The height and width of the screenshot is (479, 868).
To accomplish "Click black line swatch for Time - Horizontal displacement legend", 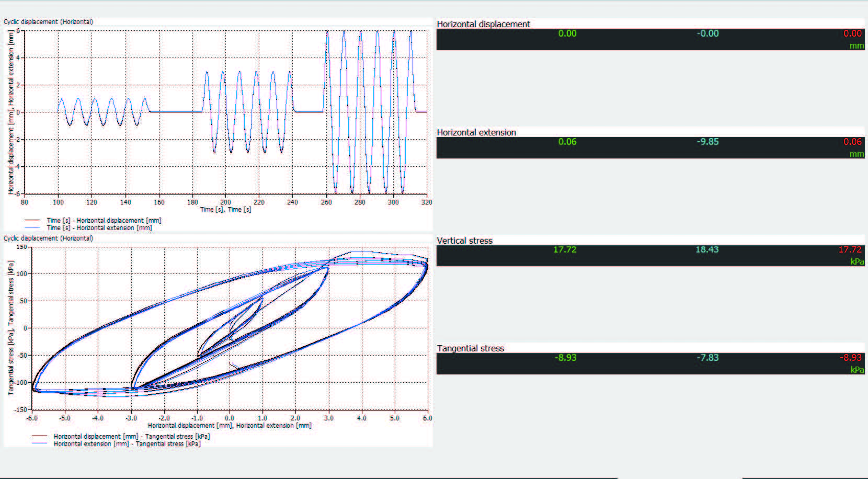I will coord(32,221).
